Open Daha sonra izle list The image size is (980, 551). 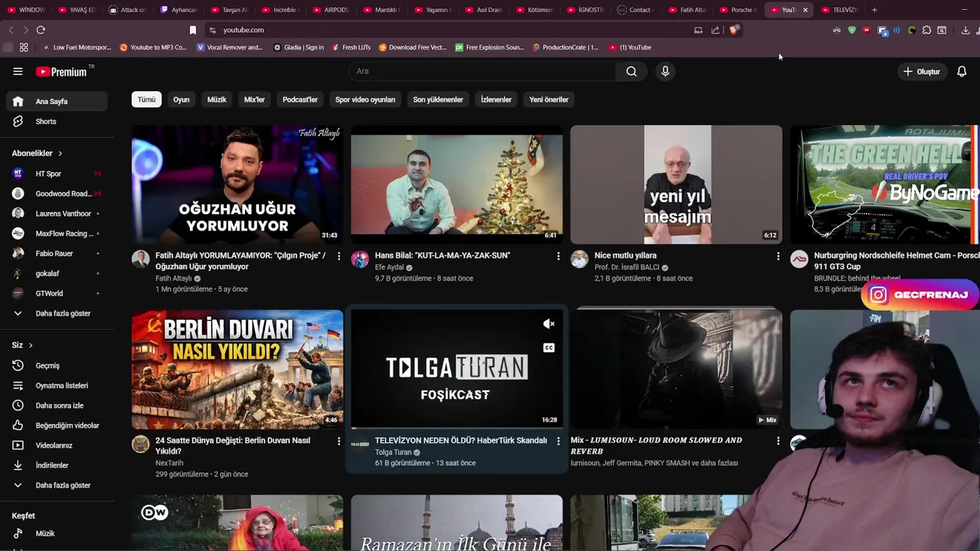57,406
